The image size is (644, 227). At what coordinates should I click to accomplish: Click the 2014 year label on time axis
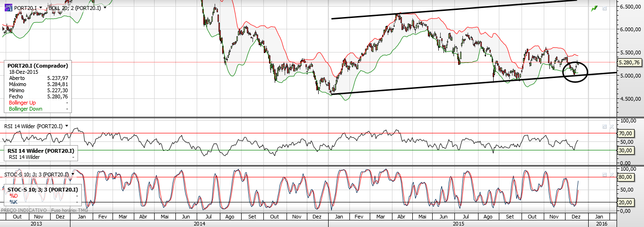[x=200, y=223]
